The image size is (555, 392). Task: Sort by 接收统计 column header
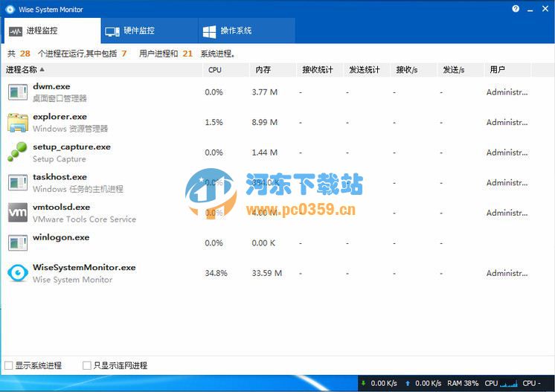click(x=320, y=70)
